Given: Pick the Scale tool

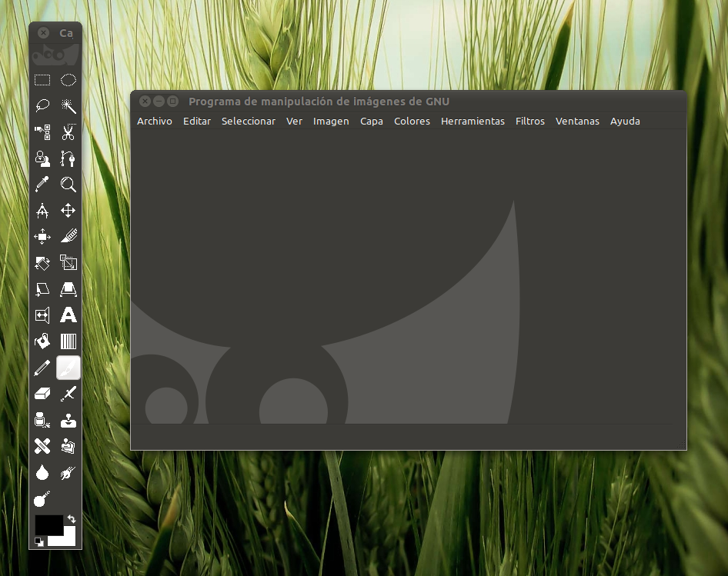Looking at the screenshot, I should [68, 263].
